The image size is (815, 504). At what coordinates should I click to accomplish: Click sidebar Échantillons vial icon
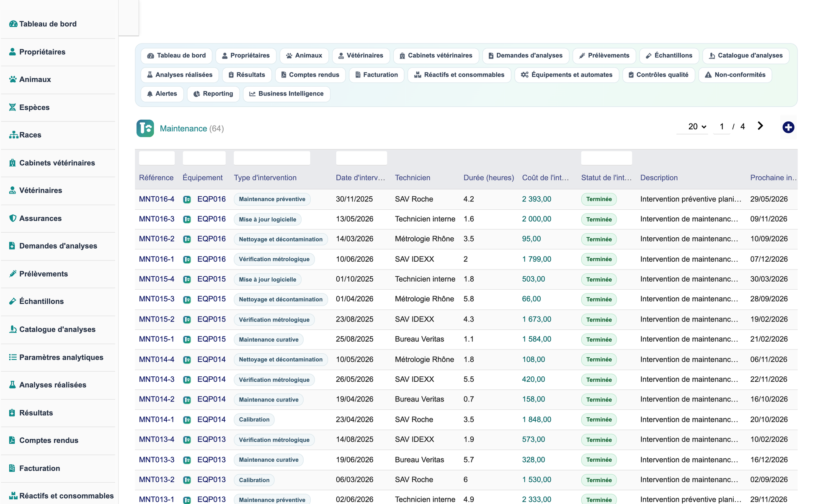13,301
